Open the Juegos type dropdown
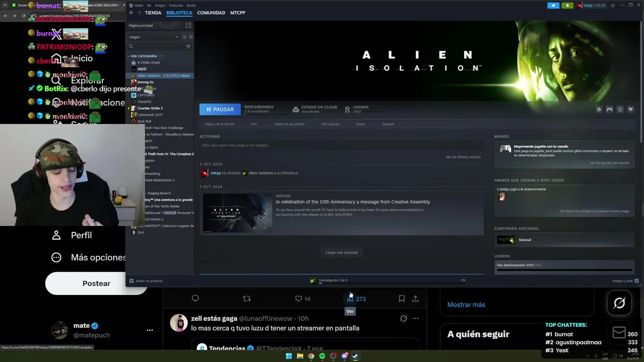Image resolution: width=644 pixels, height=362 pixels. (153, 37)
